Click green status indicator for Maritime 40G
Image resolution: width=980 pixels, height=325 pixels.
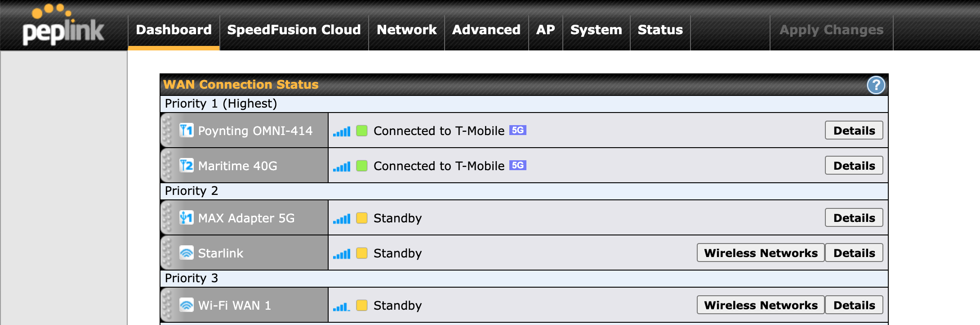362,166
